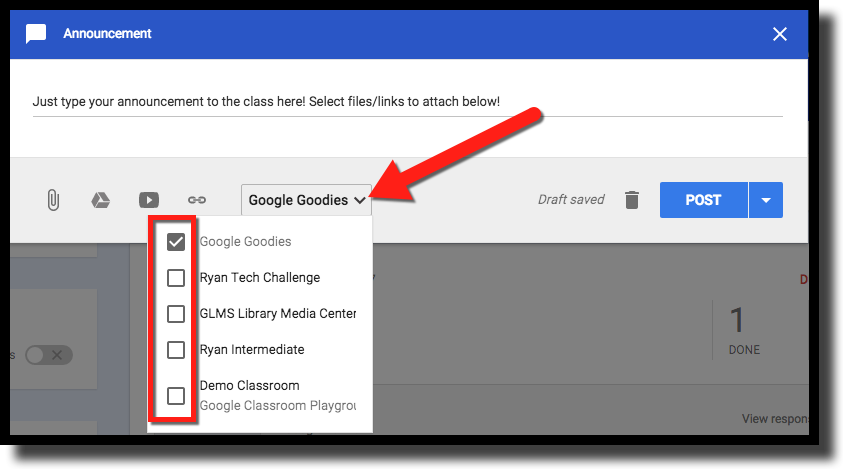Click the announcement speech bubble icon

(36, 34)
